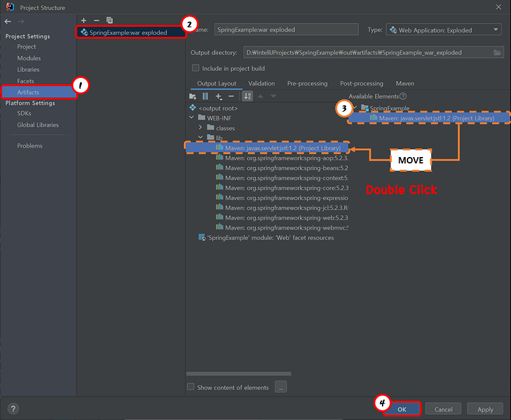The image size is (511, 420).
Task: Copy the selected artifact
Action: click(x=109, y=20)
